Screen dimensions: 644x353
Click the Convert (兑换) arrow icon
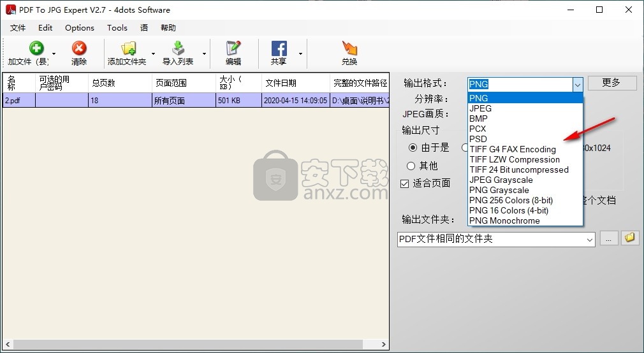coord(349,48)
